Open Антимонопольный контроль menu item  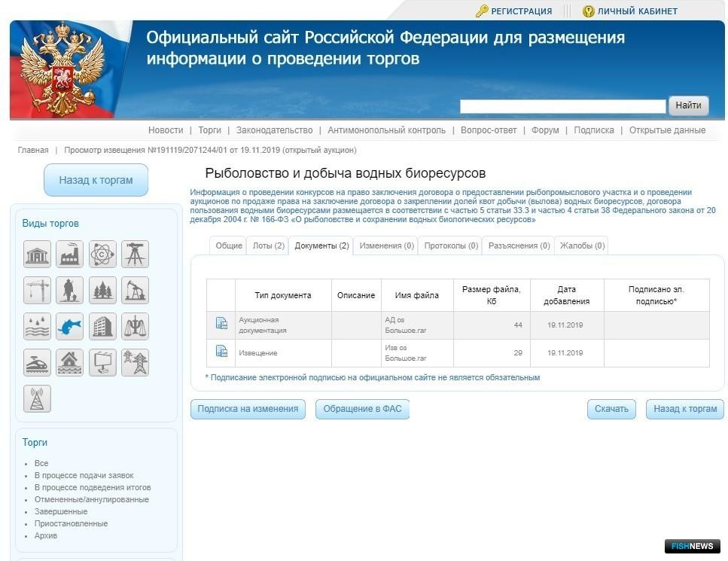click(387, 130)
